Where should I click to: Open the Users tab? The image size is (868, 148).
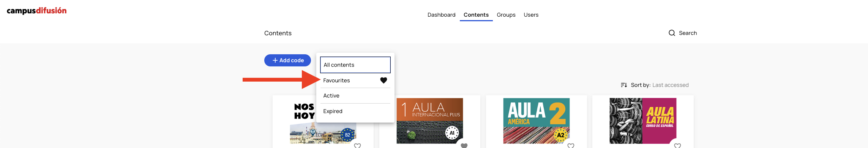pyautogui.click(x=531, y=15)
